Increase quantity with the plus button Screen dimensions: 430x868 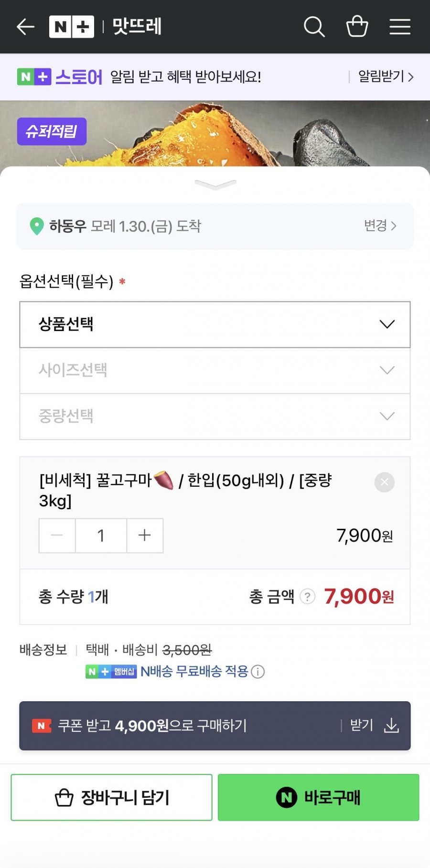point(144,536)
